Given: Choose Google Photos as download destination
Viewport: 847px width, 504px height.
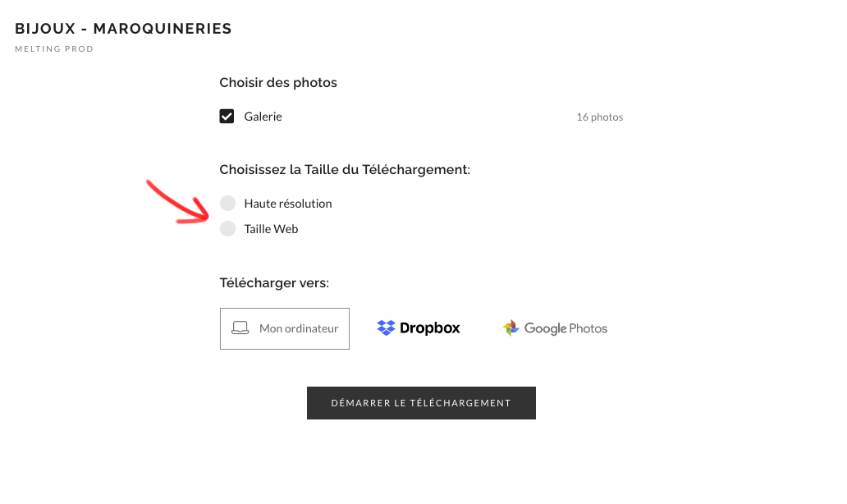Looking at the screenshot, I should click(555, 328).
